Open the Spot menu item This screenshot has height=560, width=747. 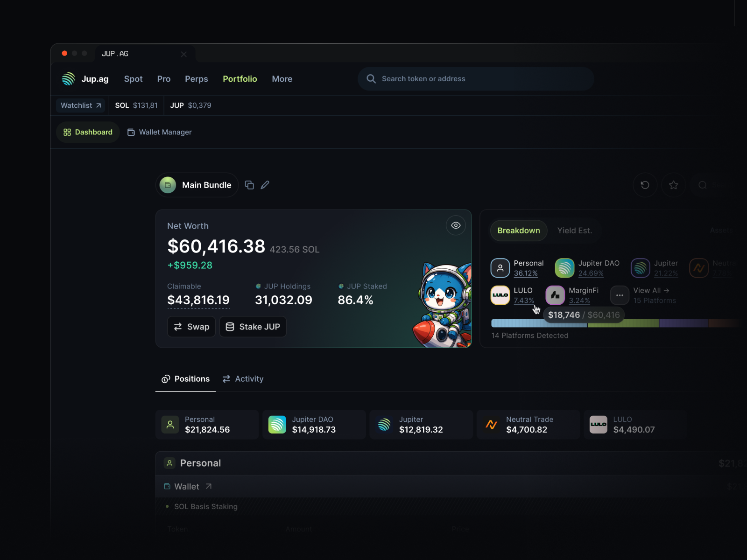click(x=133, y=79)
